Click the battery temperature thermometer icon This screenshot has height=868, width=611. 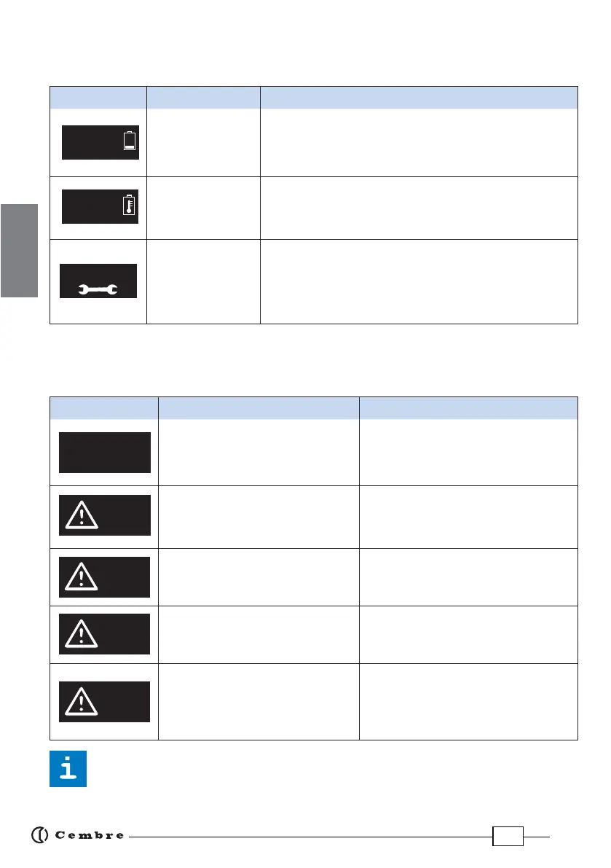pyautogui.click(x=130, y=205)
